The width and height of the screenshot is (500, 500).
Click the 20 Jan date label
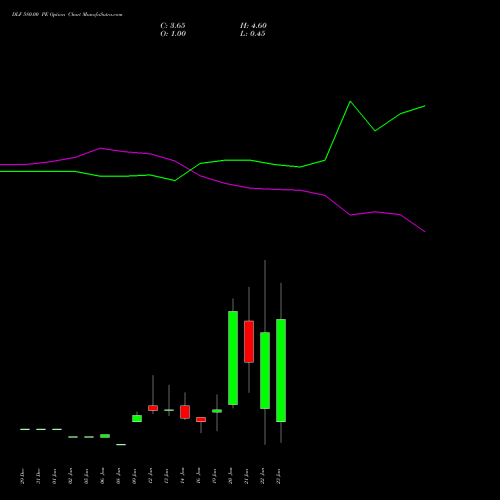point(230,476)
